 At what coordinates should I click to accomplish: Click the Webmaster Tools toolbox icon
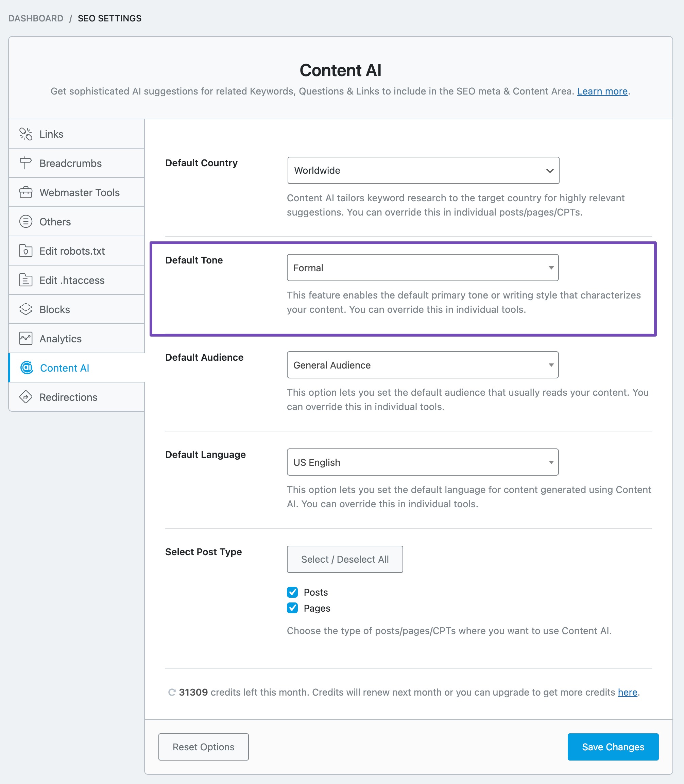pyautogui.click(x=25, y=192)
